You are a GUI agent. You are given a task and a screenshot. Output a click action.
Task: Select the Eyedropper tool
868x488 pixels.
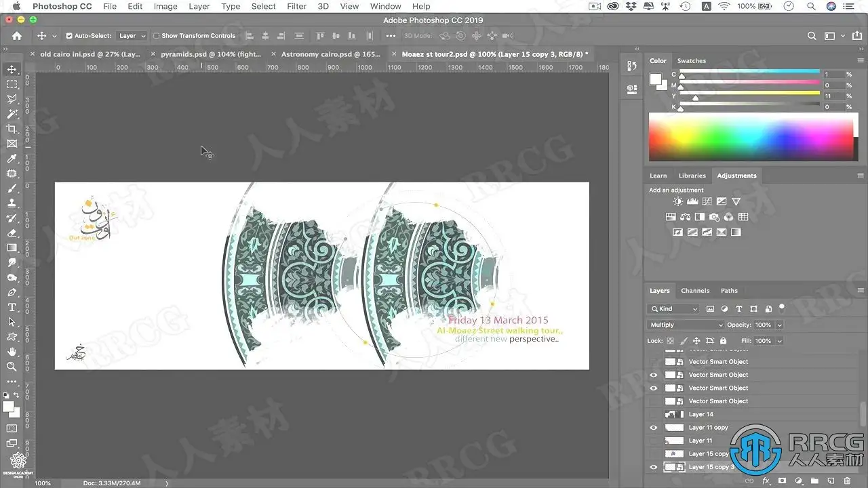[x=12, y=159]
